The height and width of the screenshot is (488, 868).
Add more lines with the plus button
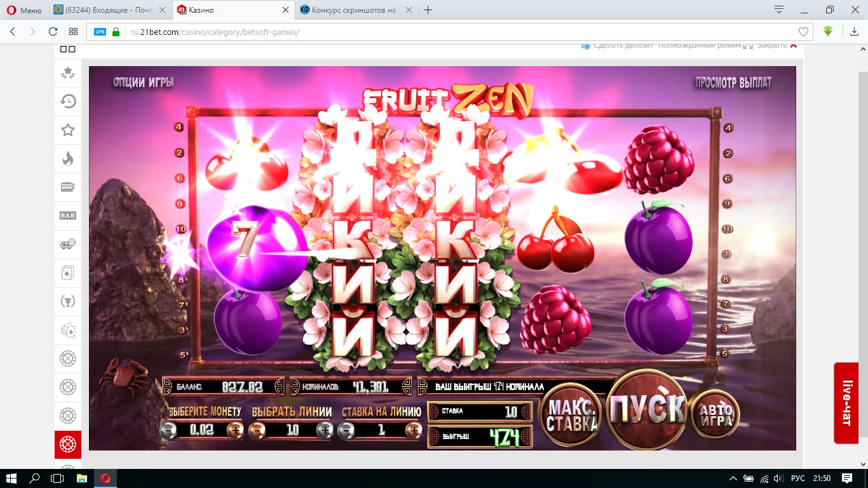325,430
